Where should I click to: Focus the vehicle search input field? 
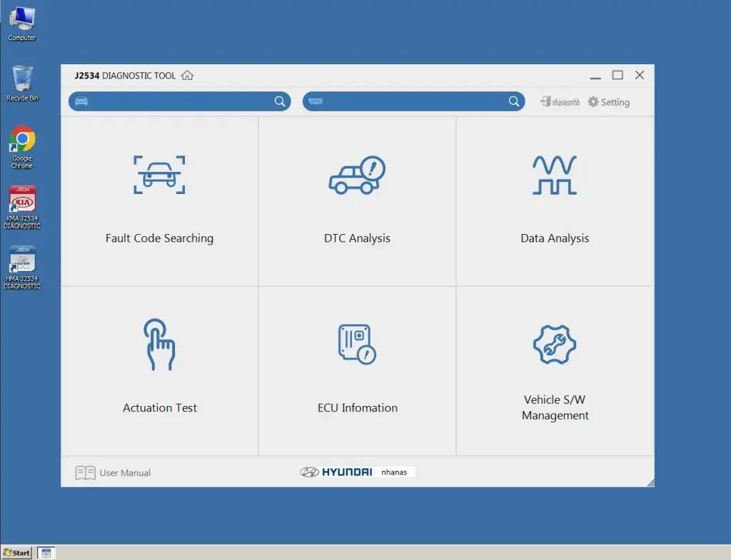[178, 101]
